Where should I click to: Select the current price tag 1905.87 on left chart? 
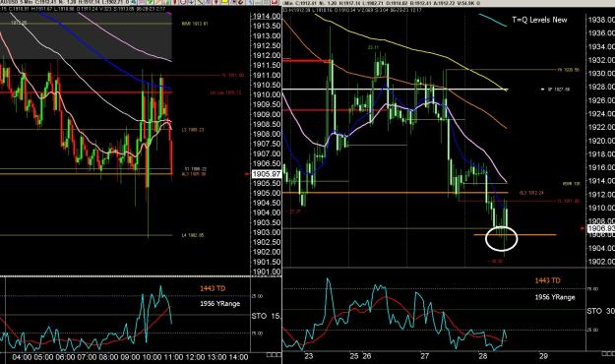click(267, 174)
